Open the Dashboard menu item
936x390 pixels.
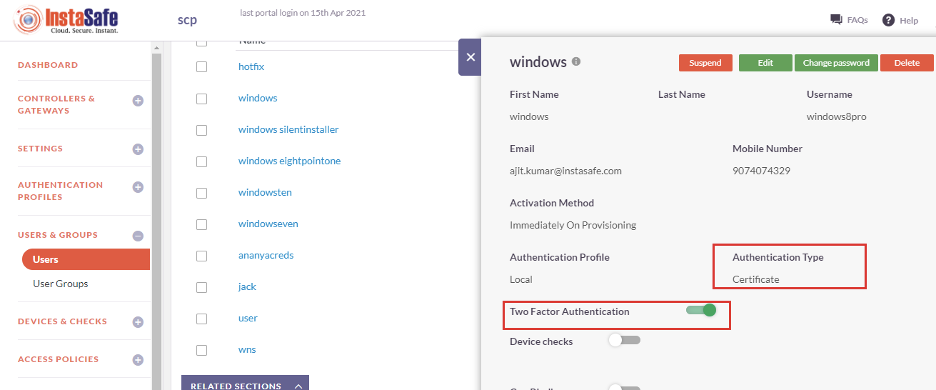48,65
